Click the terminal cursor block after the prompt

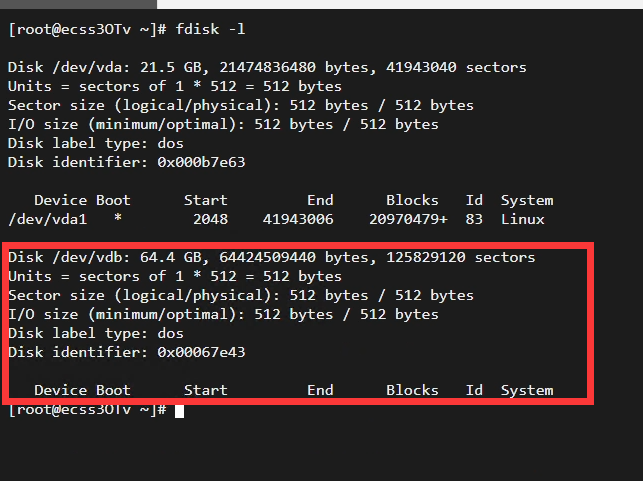(x=179, y=411)
